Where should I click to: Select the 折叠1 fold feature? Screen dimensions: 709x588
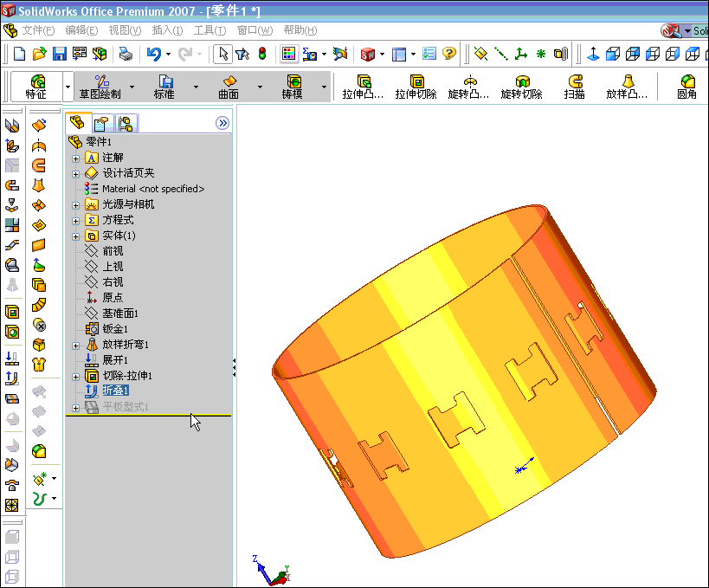[x=107, y=391]
